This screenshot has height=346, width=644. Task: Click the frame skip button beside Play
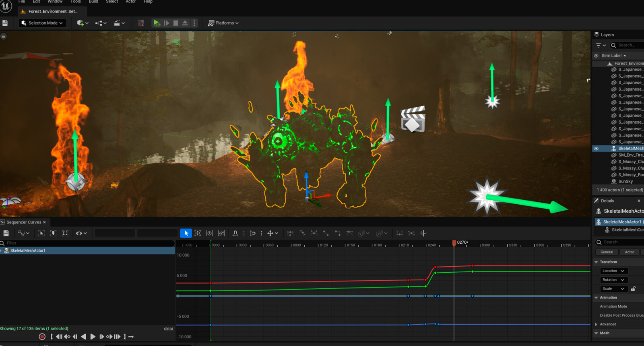click(x=167, y=23)
